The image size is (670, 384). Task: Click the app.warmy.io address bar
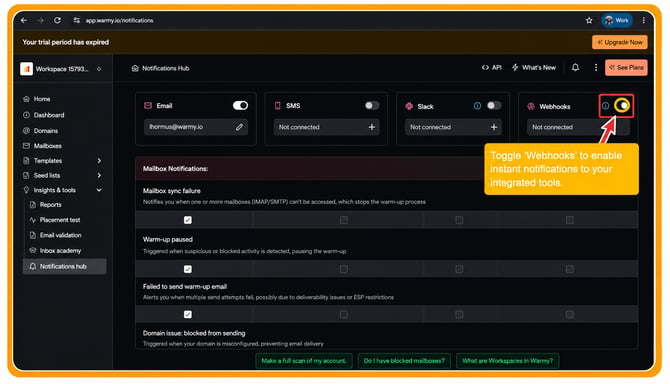pos(119,20)
